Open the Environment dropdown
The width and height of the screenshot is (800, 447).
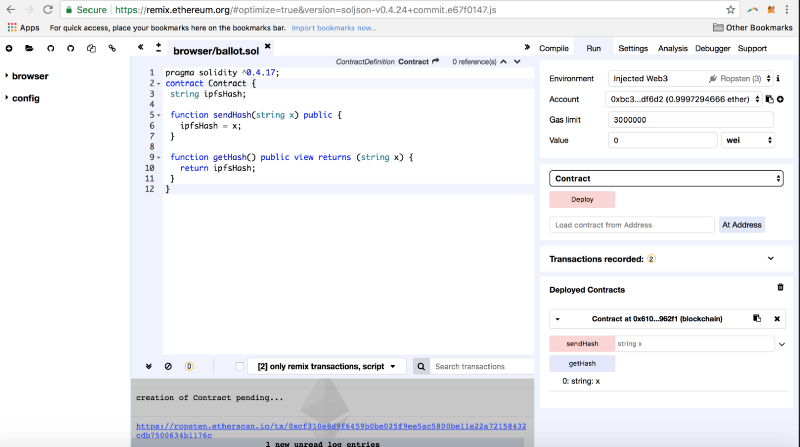690,78
